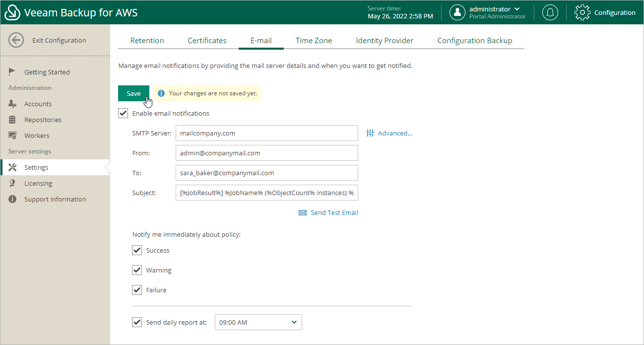The image size is (644, 345).
Task: Click the Advanced settings sliders icon
Action: point(370,133)
